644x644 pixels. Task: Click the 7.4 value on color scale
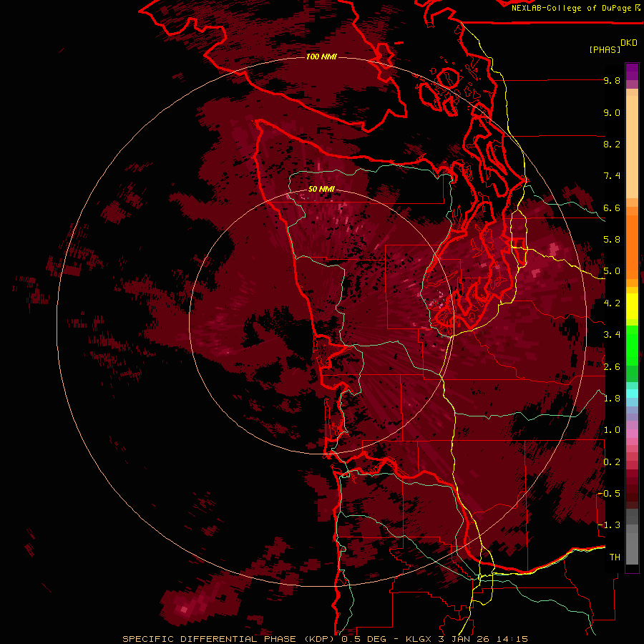(x=612, y=176)
